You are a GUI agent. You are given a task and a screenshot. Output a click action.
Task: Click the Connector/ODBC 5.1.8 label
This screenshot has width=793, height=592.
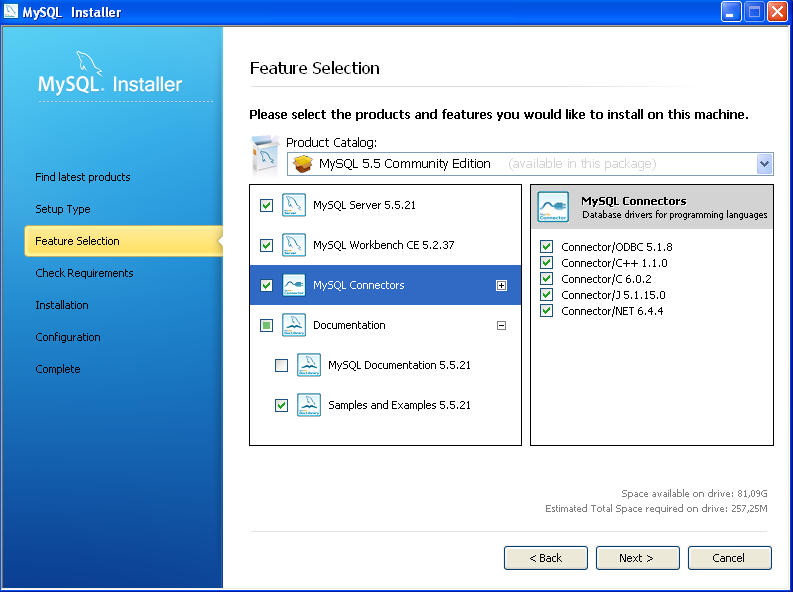[x=616, y=247]
